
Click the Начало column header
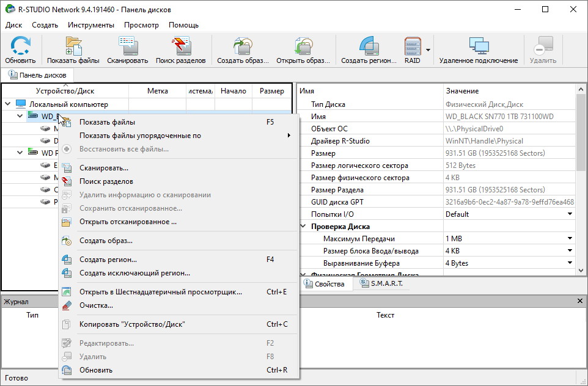233,90
